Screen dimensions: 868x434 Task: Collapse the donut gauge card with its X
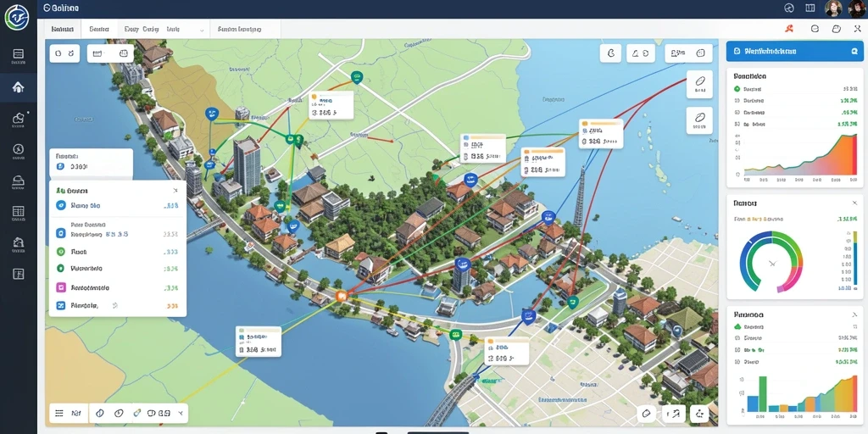[x=854, y=203]
